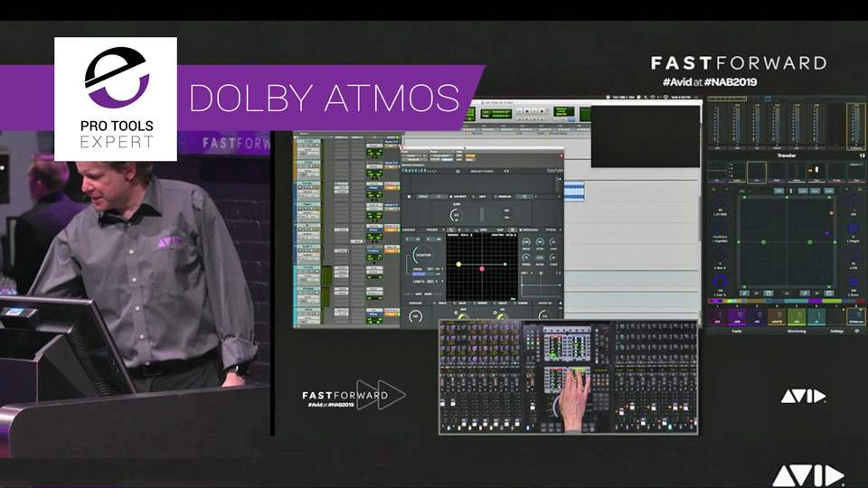Arm record in Pro Tools transport
This screenshot has width=868, height=488.
point(542,111)
